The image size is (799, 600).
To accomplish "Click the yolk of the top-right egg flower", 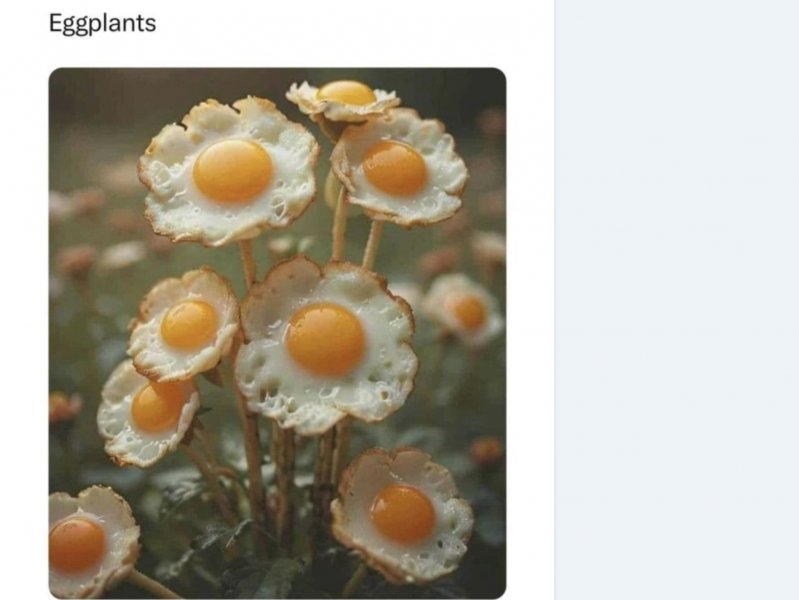I will tap(395, 167).
